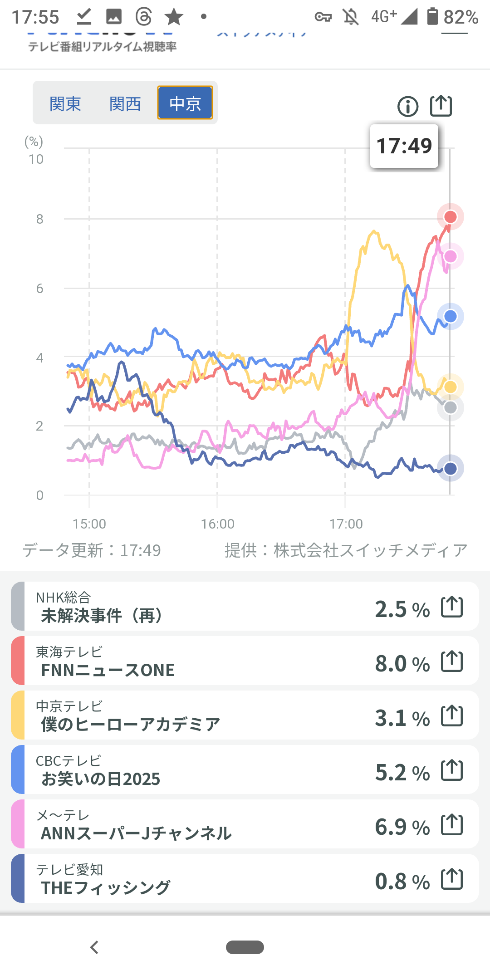Select the 中京 region tab
The height and width of the screenshot is (980, 490).
(x=185, y=103)
